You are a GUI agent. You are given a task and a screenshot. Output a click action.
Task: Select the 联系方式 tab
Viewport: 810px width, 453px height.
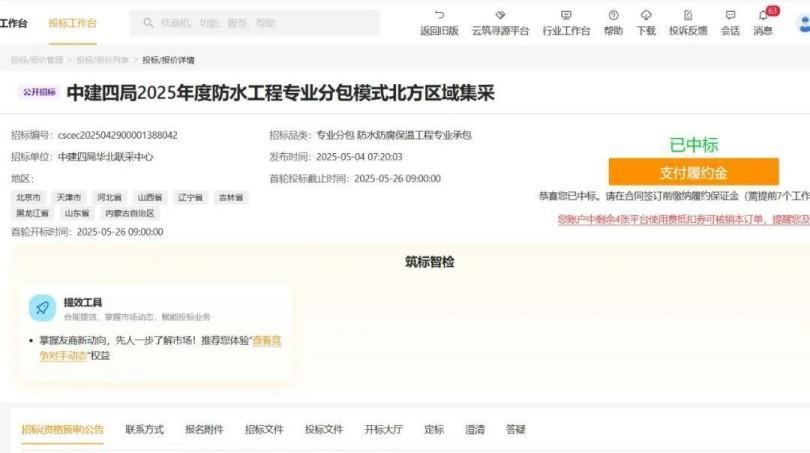coord(144,429)
